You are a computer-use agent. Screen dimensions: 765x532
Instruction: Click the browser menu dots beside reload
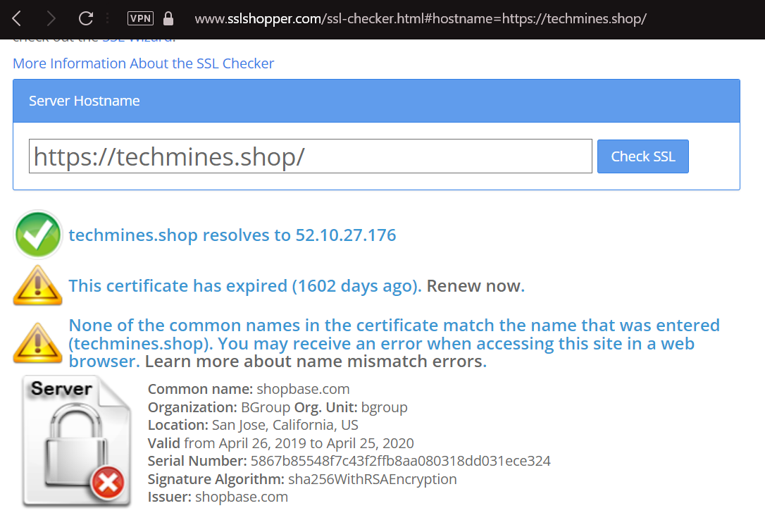point(107,18)
